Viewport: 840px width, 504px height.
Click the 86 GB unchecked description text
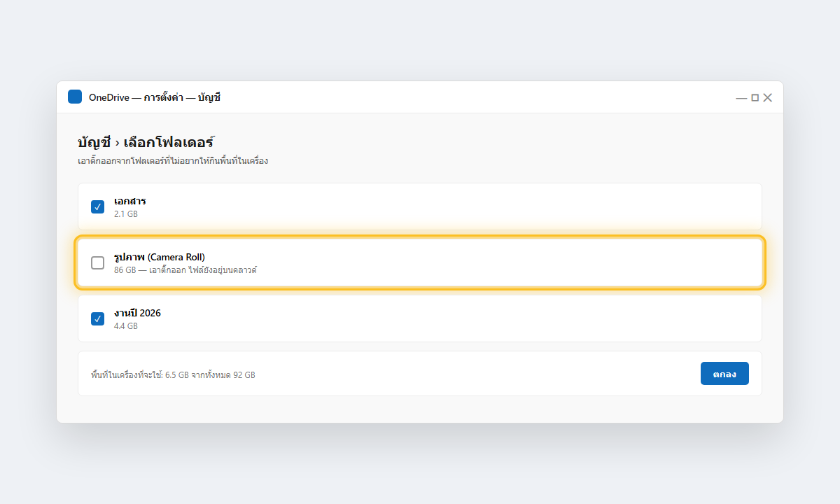185,269
